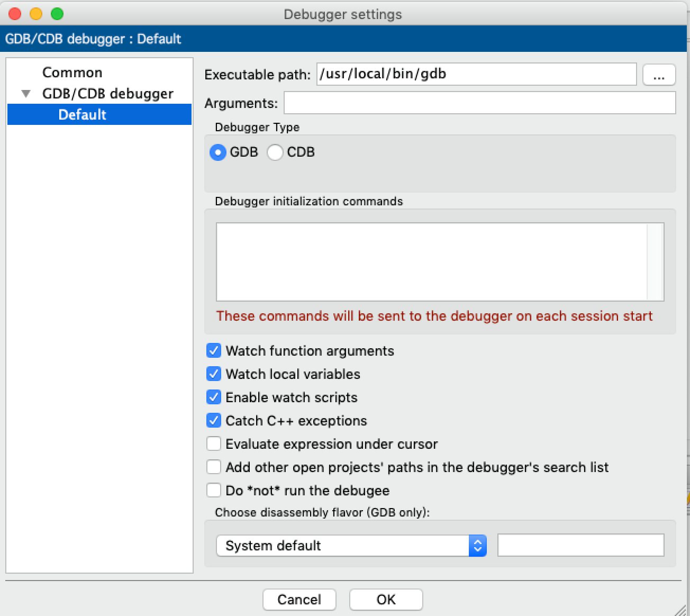Confirm settings with the OK button
This screenshot has height=616, width=690.
coord(386,600)
